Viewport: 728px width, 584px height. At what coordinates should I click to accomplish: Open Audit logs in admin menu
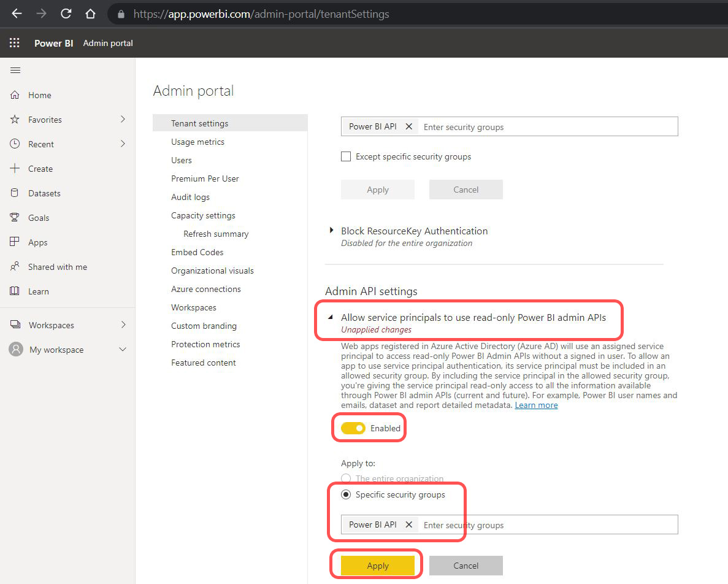(x=190, y=197)
